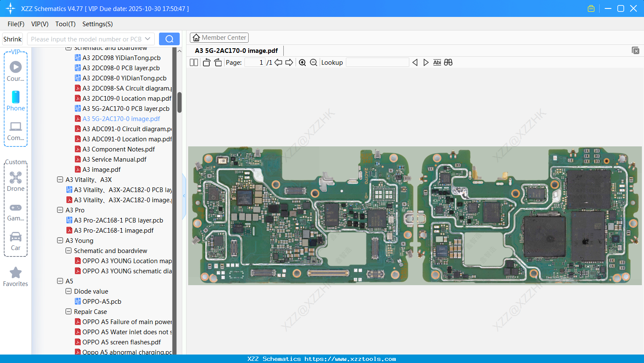Toggle the two-page split view icon
The width and height of the screenshot is (644, 363).
click(194, 63)
